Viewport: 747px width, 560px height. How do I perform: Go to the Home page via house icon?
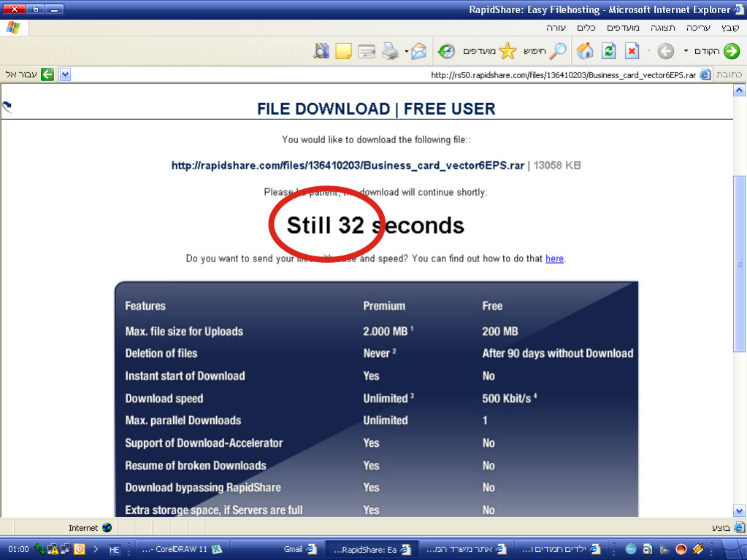point(585,51)
